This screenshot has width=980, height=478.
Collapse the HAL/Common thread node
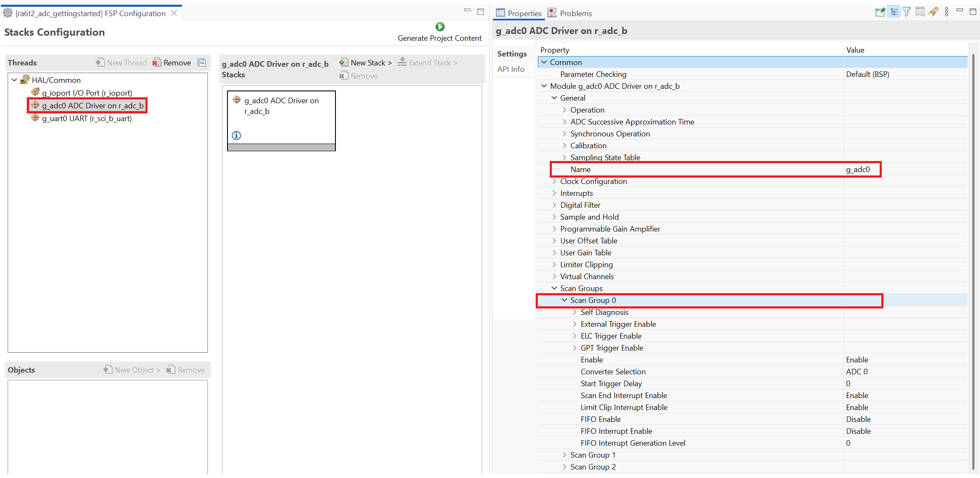coord(14,80)
